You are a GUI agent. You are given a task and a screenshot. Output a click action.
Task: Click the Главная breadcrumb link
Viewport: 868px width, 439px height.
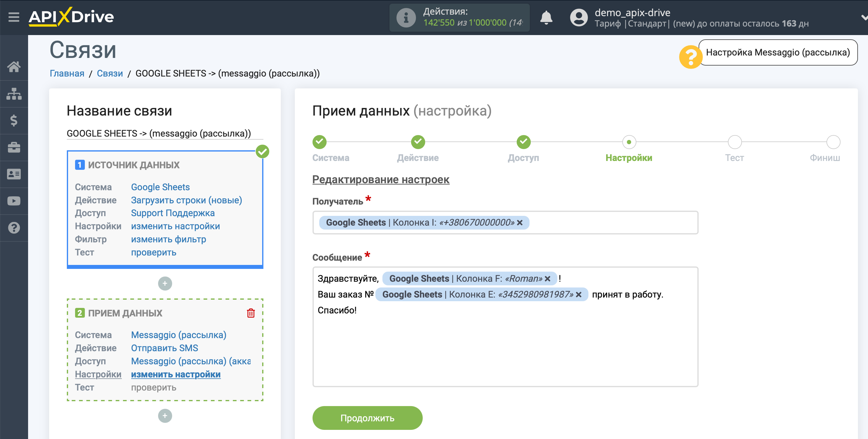coord(67,73)
